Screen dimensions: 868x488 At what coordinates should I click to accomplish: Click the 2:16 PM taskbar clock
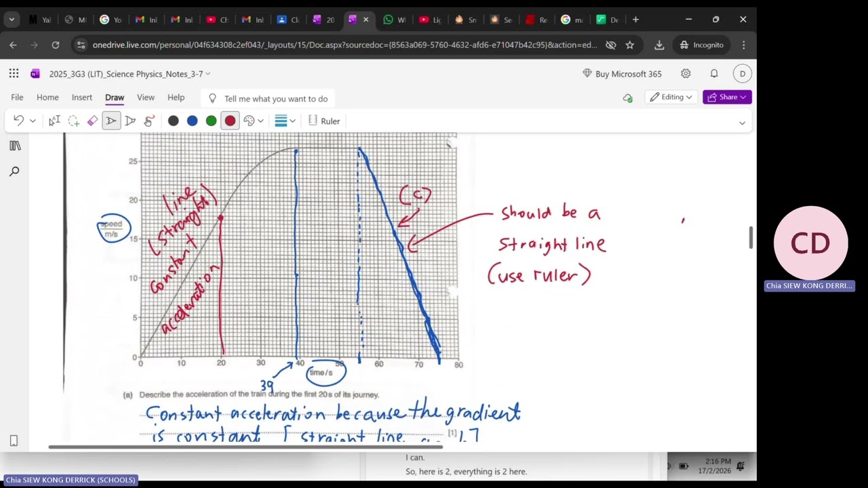(717, 461)
